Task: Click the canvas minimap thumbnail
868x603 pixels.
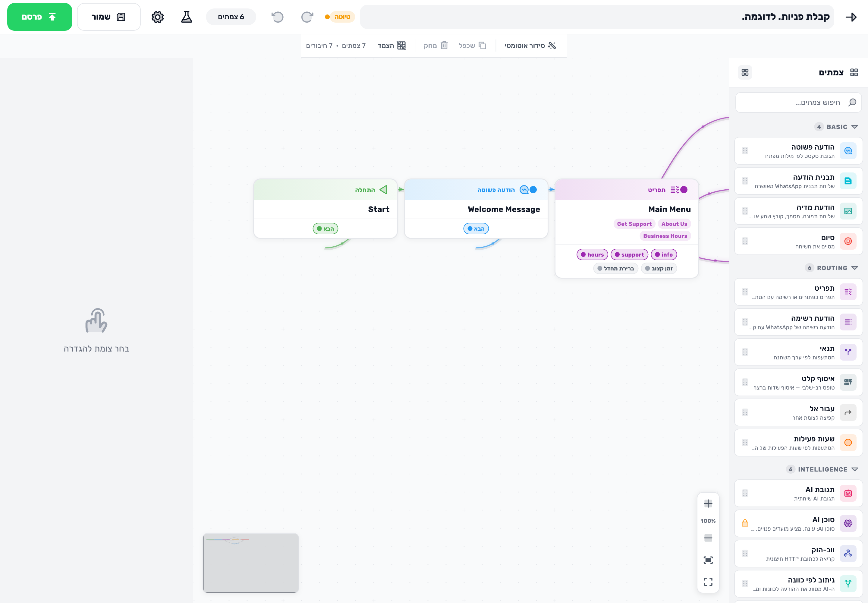Action: [x=251, y=563]
